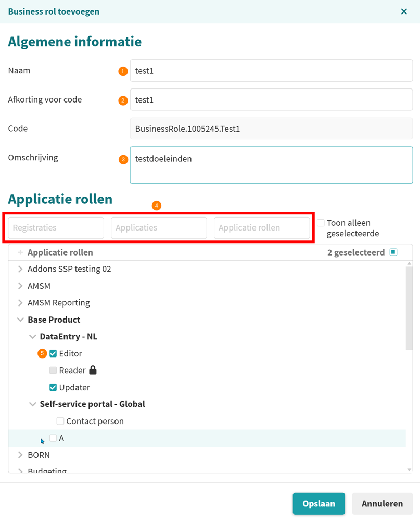Click the Registraties filter field
This screenshot has height=523, width=420.
tap(56, 228)
